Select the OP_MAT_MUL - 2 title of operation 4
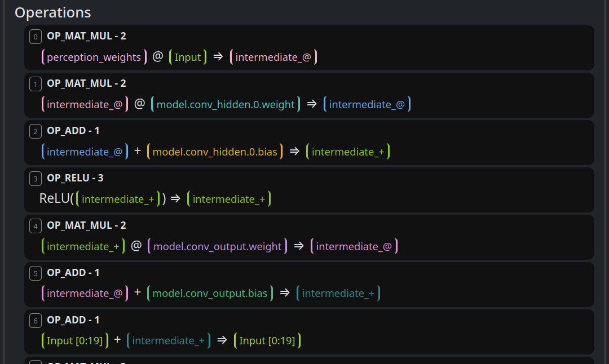Image resolution: width=609 pixels, height=364 pixels. [x=86, y=225]
